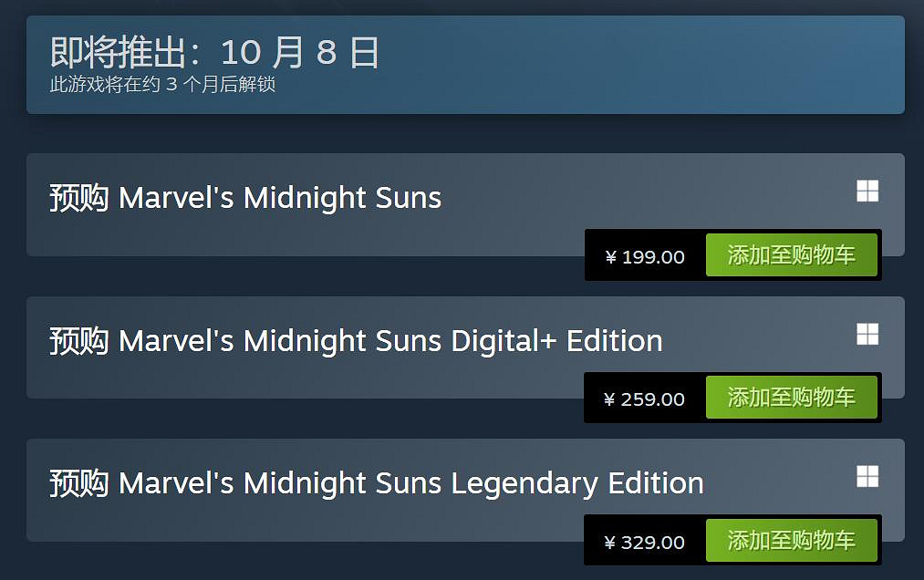Add Digital+ Edition to the shopping cart

point(791,399)
